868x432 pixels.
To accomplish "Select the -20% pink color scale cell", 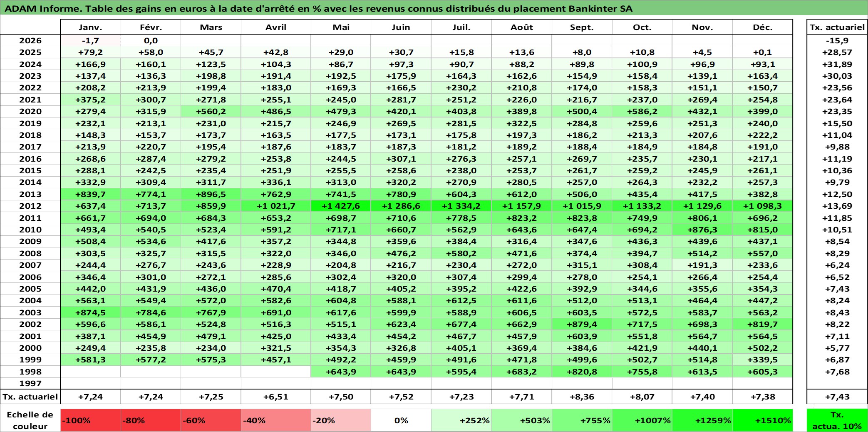I will [x=341, y=420].
